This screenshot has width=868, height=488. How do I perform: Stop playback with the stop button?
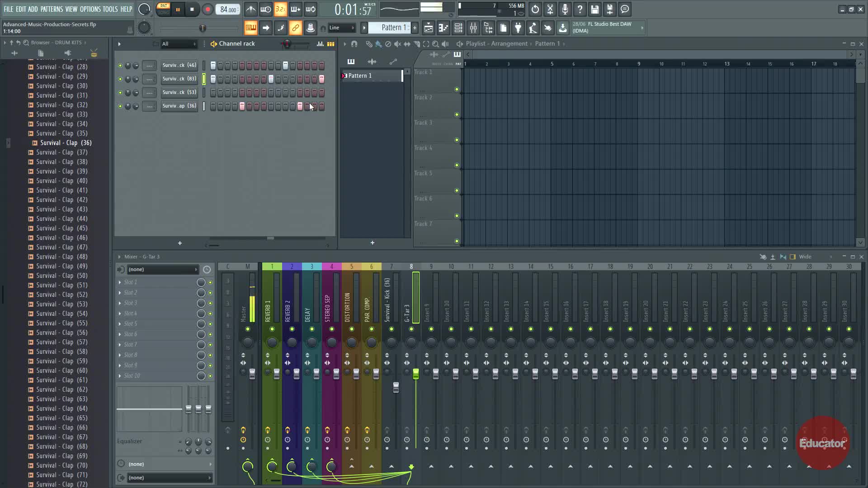click(x=192, y=9)
